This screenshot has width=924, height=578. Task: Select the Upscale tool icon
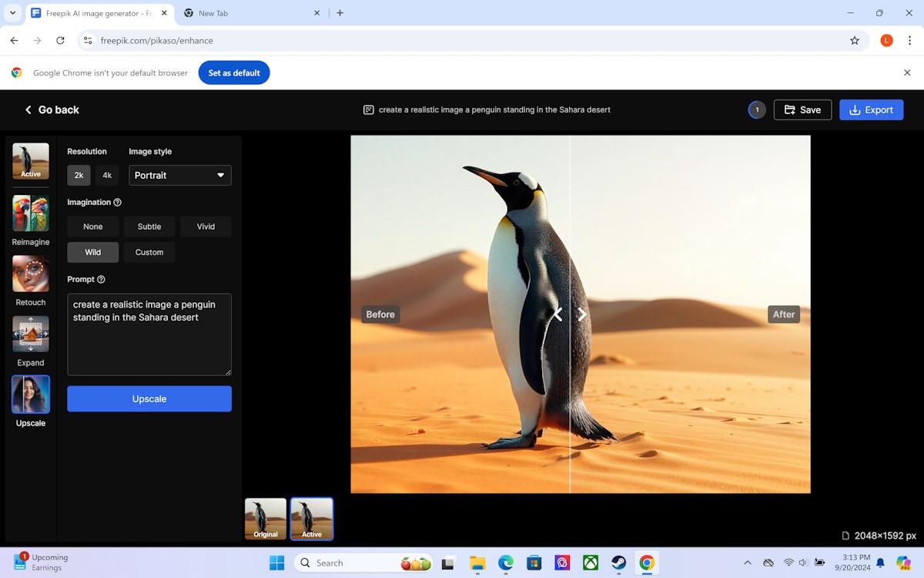(31, 395)
